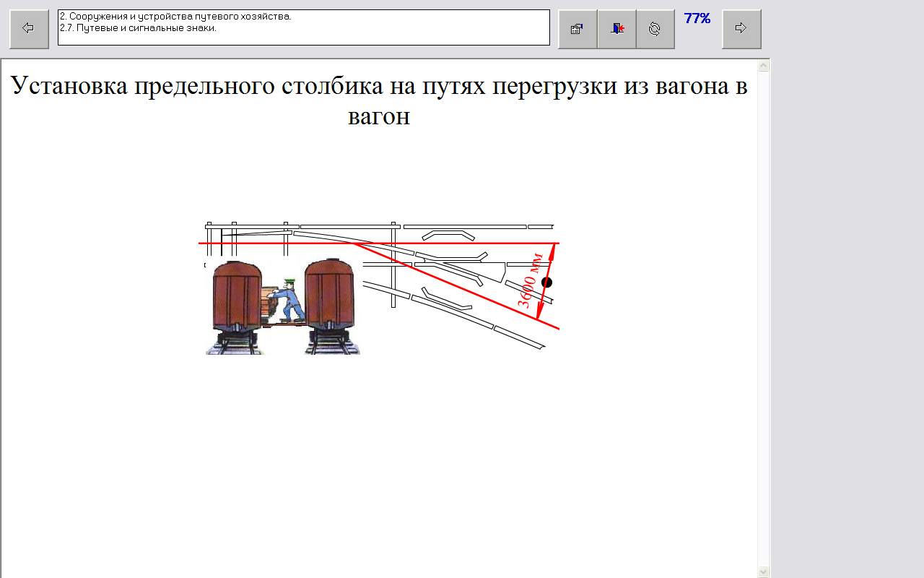Click the scrollbar down arrow

click(x=764, y=572)
